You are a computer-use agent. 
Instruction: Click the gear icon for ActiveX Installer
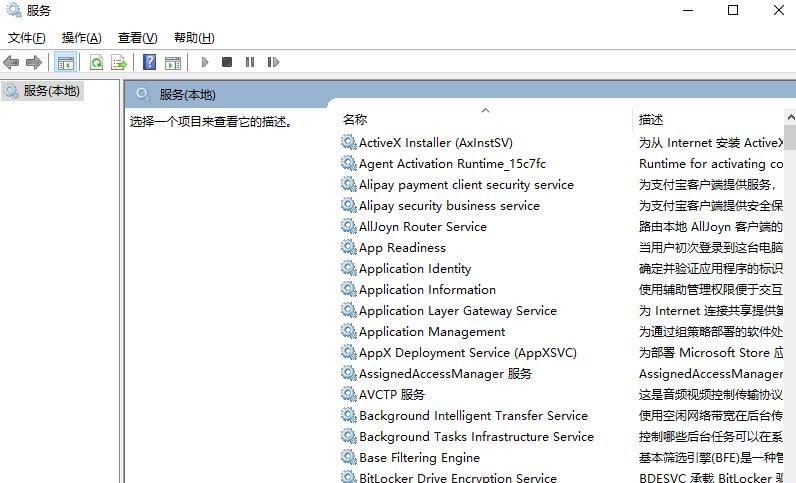pos(348,142)
